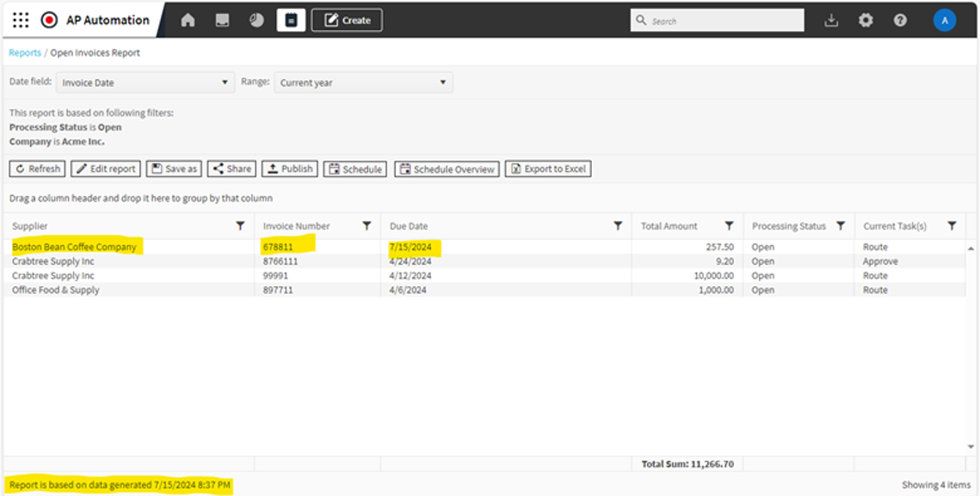Image resolution: width=980 pixels, height=496 pixels.
Task: Expand the Date field dropdown
Action: click(x=145, y=83)
